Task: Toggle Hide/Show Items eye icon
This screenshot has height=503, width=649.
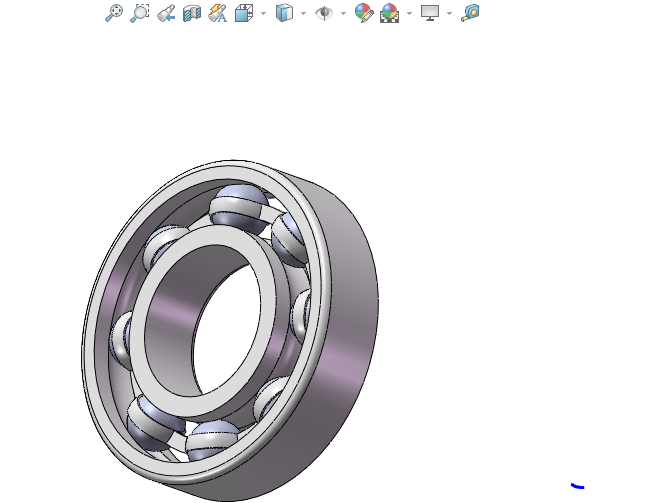Action: (x=324, y=13)
